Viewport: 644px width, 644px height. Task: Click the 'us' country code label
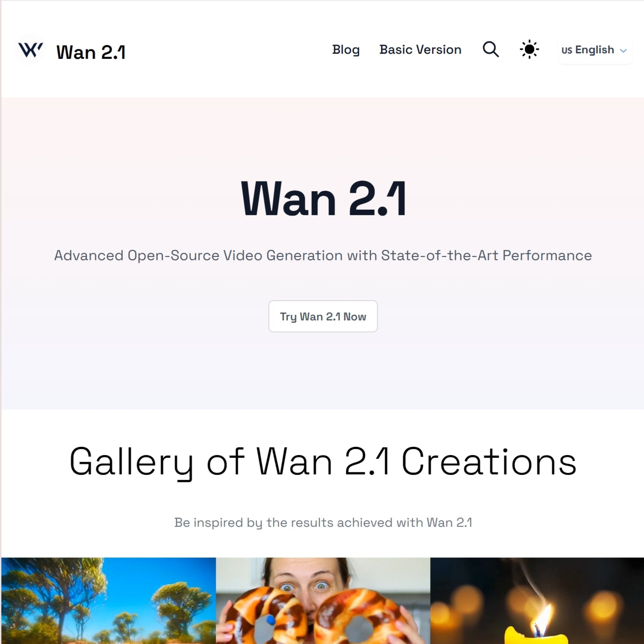(x=567, y=50)
